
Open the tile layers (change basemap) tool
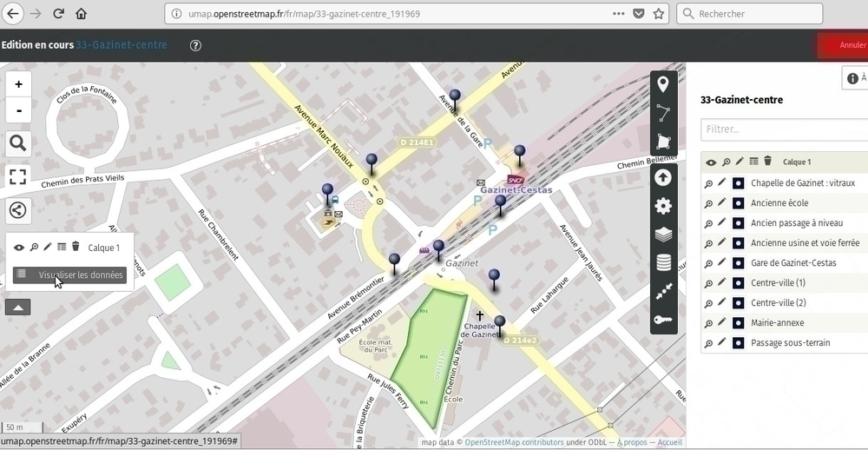point(663,234)
